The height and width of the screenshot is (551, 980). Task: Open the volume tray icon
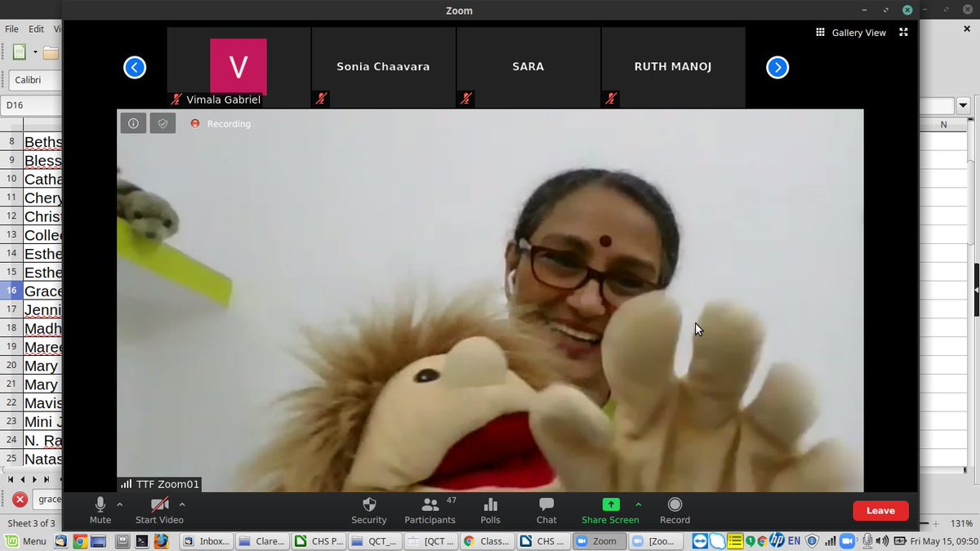point(882,540)
